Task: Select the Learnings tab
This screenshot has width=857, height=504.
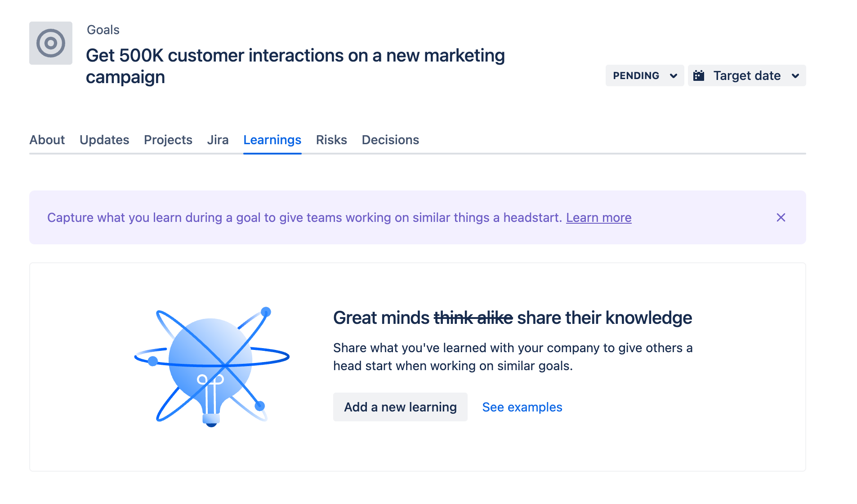Action: click(272, 140)
